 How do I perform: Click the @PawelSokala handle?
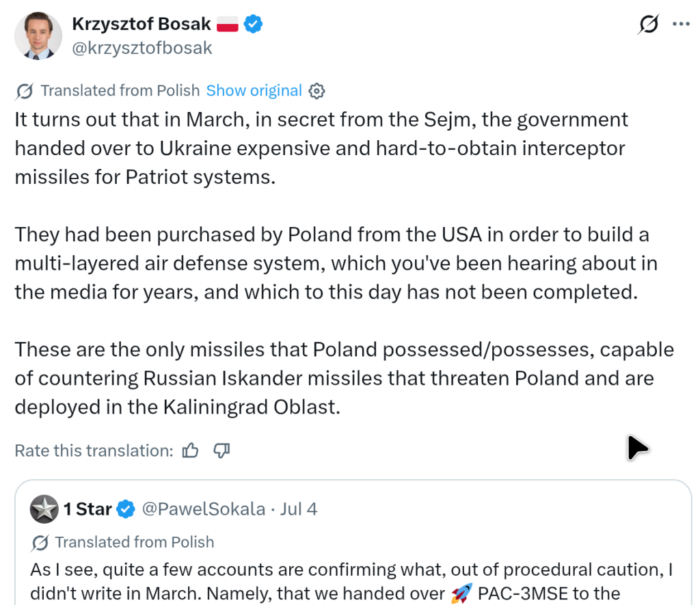(204, 509)
